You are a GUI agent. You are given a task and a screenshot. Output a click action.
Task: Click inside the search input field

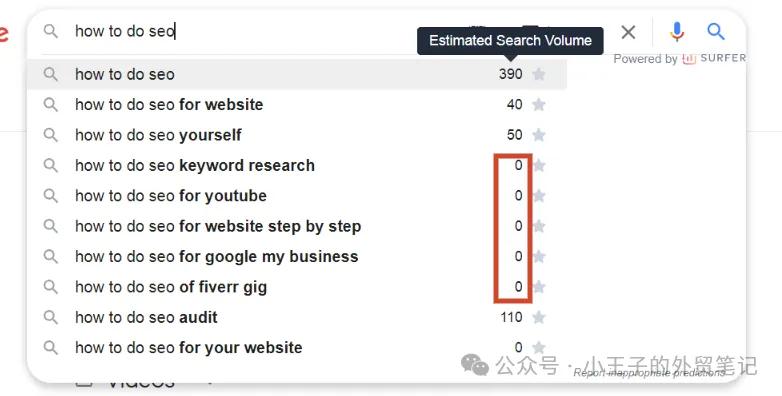click(x=269, y=31)
